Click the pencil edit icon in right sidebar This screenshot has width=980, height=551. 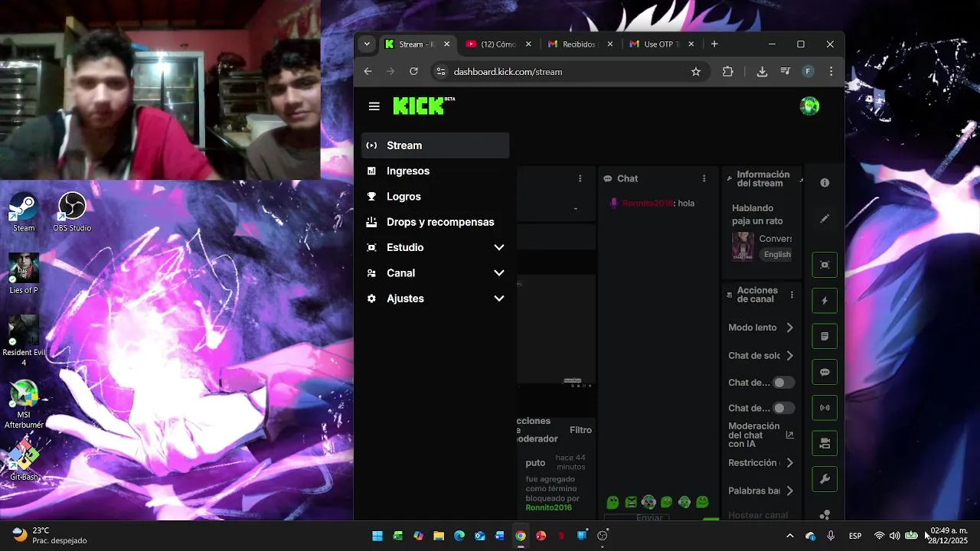825,219
